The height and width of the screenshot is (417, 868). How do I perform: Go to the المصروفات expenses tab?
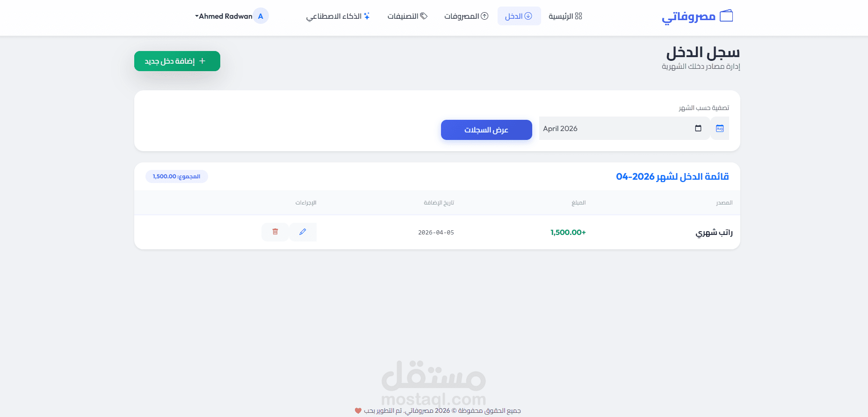pos(466,16)
